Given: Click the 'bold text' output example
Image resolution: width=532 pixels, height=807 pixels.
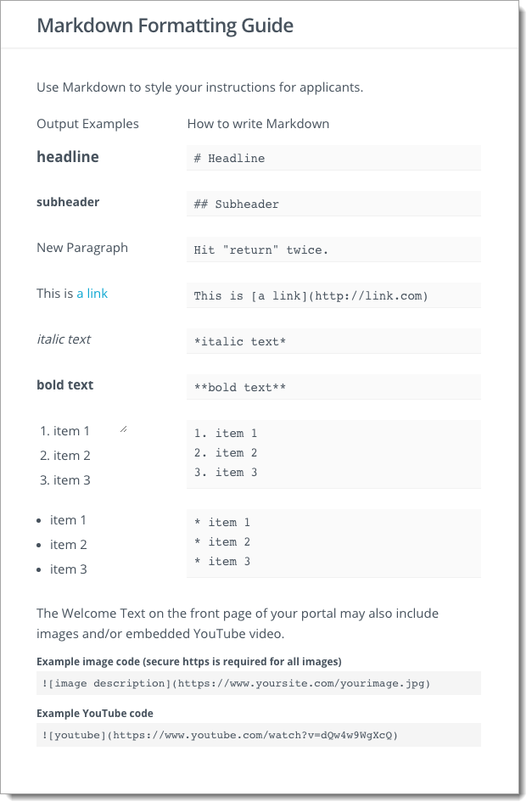Looking at the screenshot, I should (x=64, y=385).
